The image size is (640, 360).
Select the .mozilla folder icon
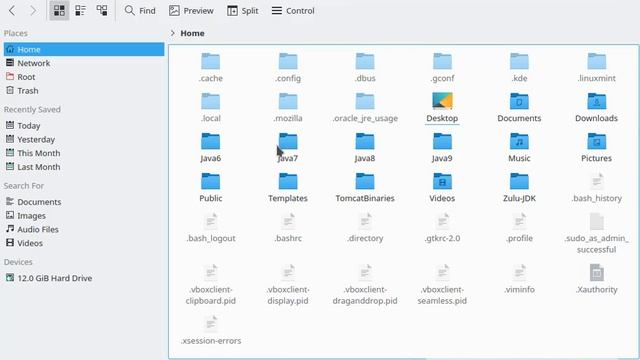pos(288,101)
